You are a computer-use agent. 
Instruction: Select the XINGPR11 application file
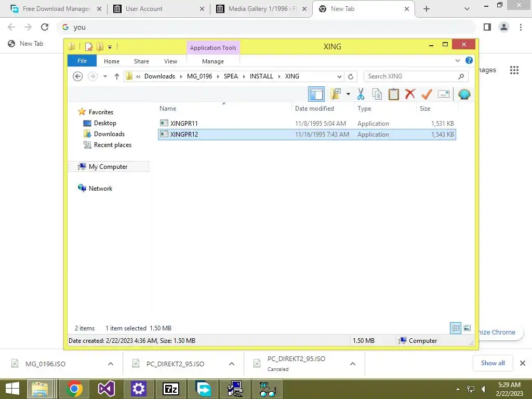307,123
